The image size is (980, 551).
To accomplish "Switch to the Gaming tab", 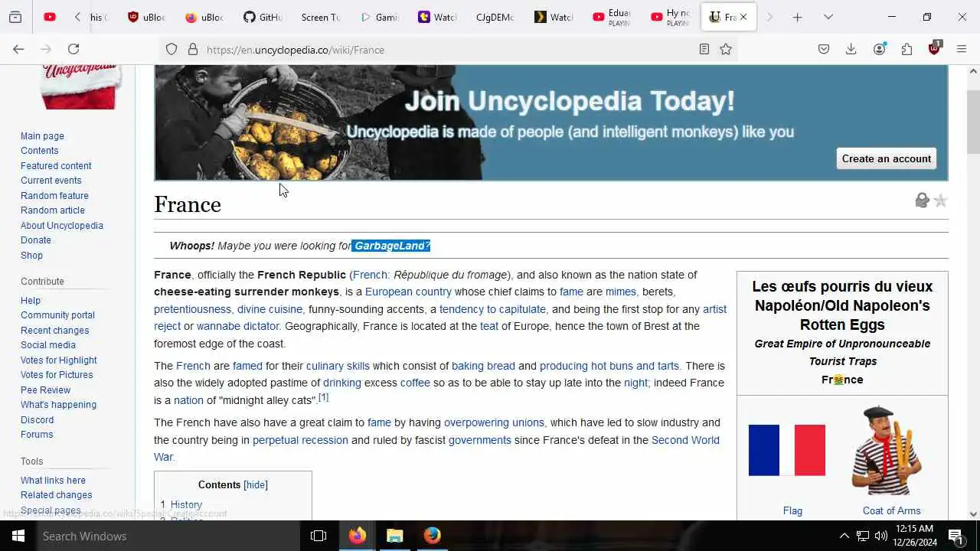I will click(379, 17).
